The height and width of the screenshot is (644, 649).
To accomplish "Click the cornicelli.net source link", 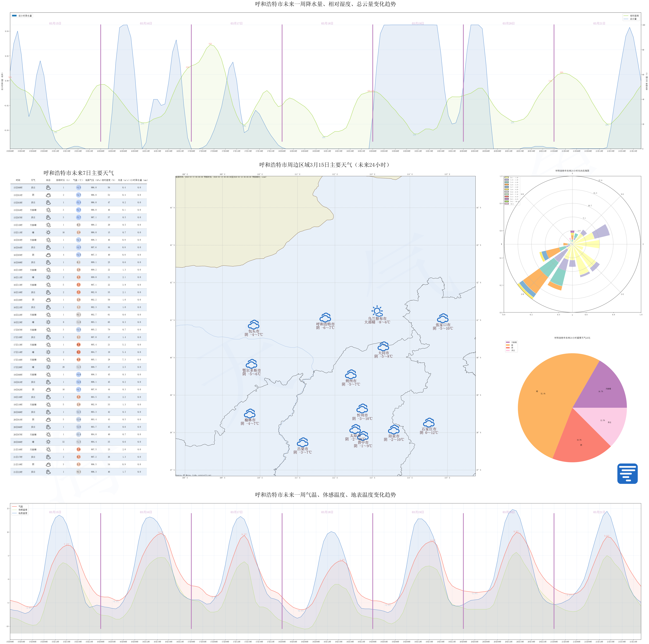I will 205,475.
